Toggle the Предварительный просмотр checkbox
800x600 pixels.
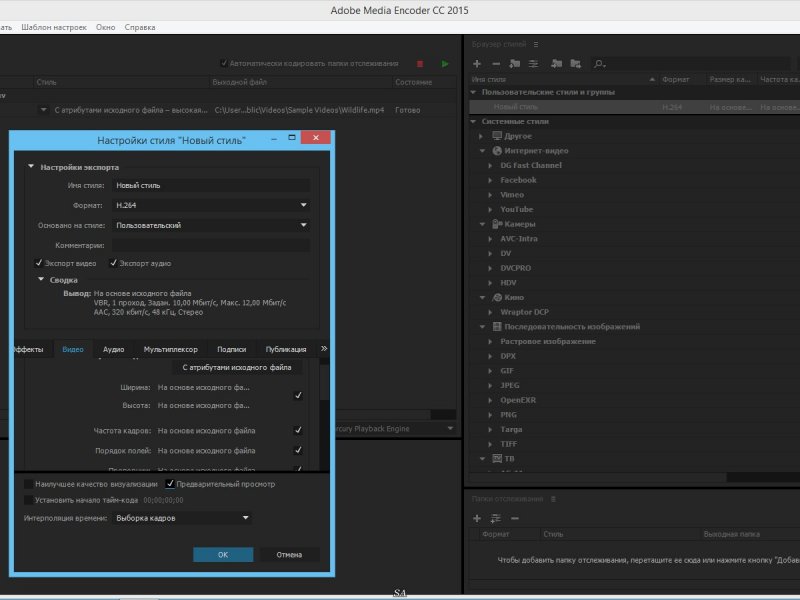170,484
